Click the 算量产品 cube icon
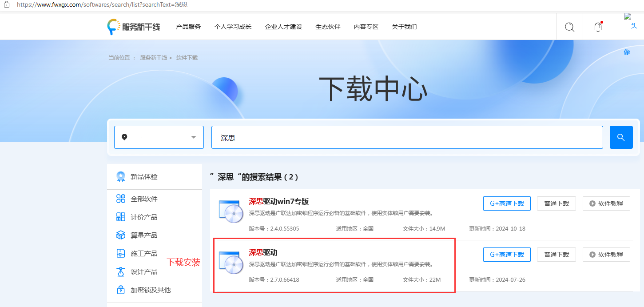The image size is (644, 307). tap(120, 235)
